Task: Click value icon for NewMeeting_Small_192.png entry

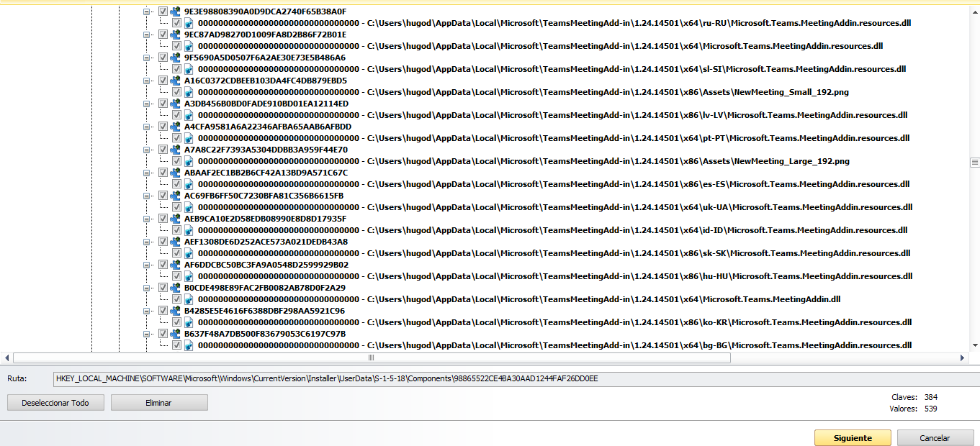Action: (189, 92)
